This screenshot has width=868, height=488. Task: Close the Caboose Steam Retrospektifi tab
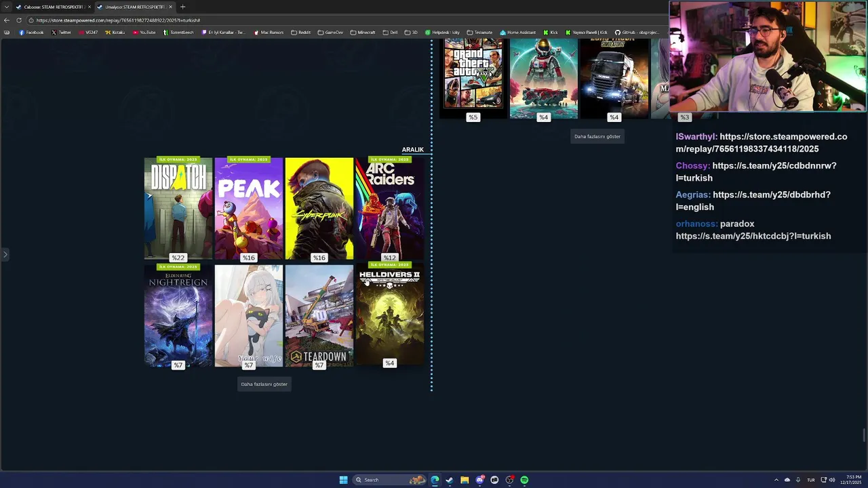(x=89, y=7)
